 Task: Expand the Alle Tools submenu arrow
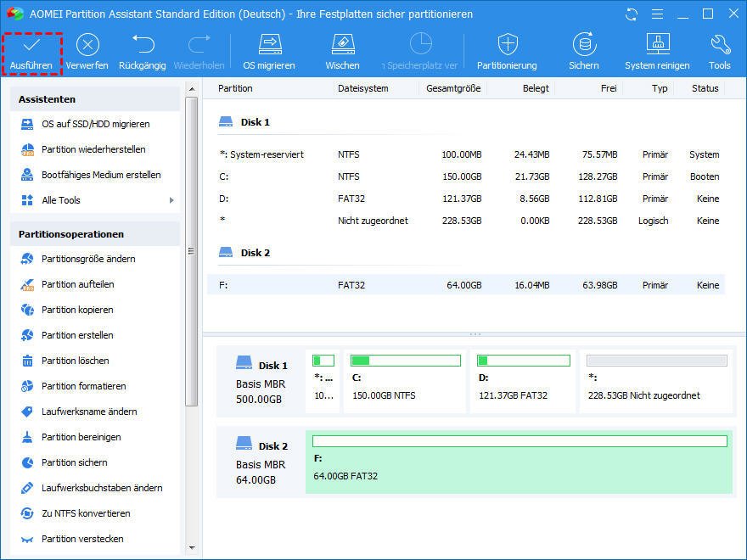point(171,200)
